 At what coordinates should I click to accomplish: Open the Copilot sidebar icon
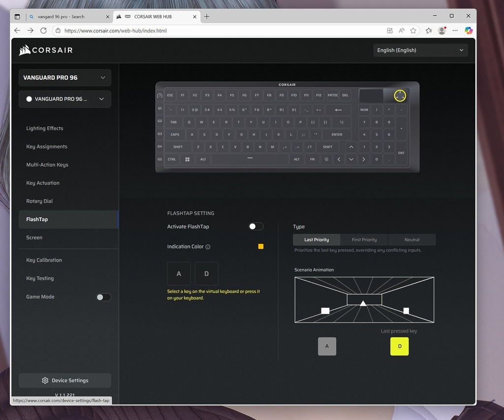coord(469,30)
